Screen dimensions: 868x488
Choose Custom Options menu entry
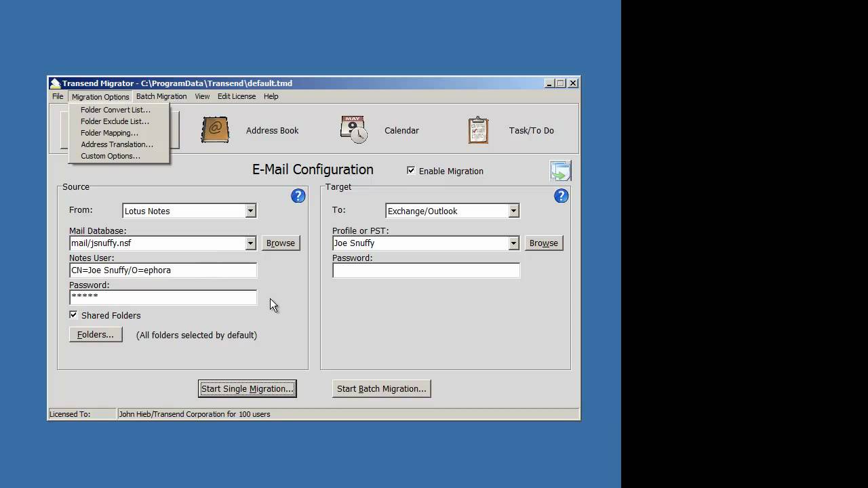point(119,156)
